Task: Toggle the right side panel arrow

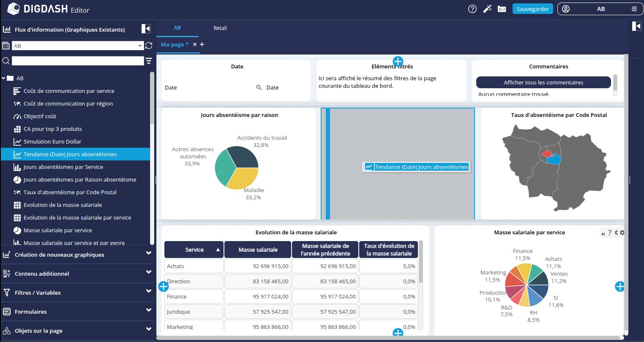Action: coord(636,26)
